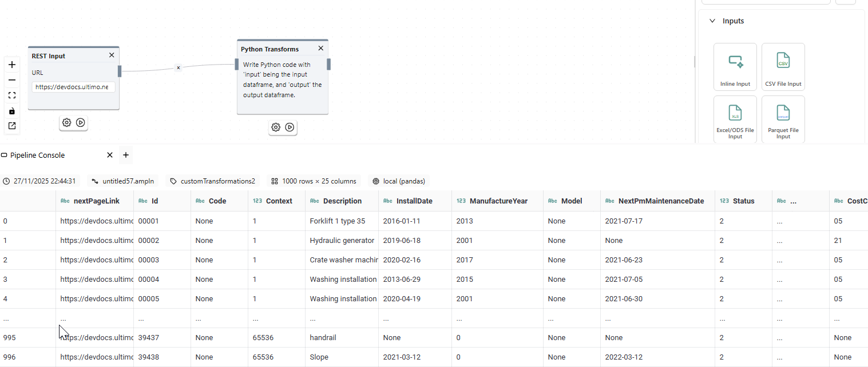Click the ManufactureYear column header
Image resolution: width=868 pixels, height=367 pixels.
click(498, 201)
